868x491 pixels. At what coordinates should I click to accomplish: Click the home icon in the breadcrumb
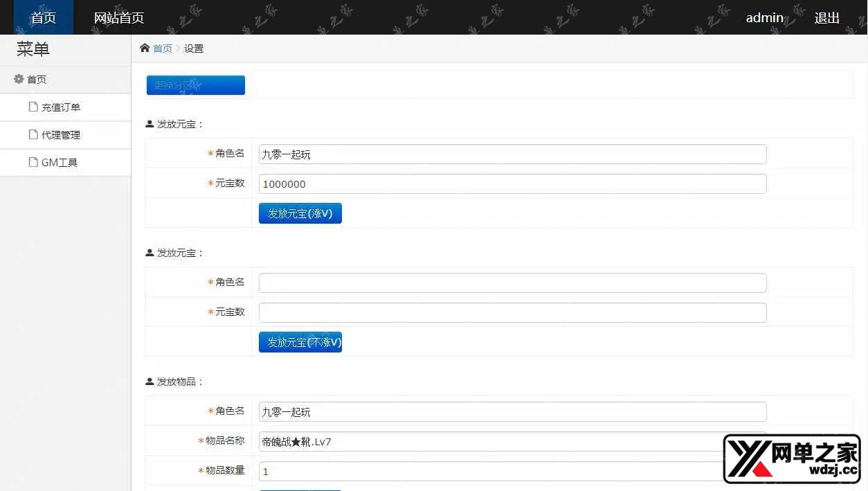[145, 48]
